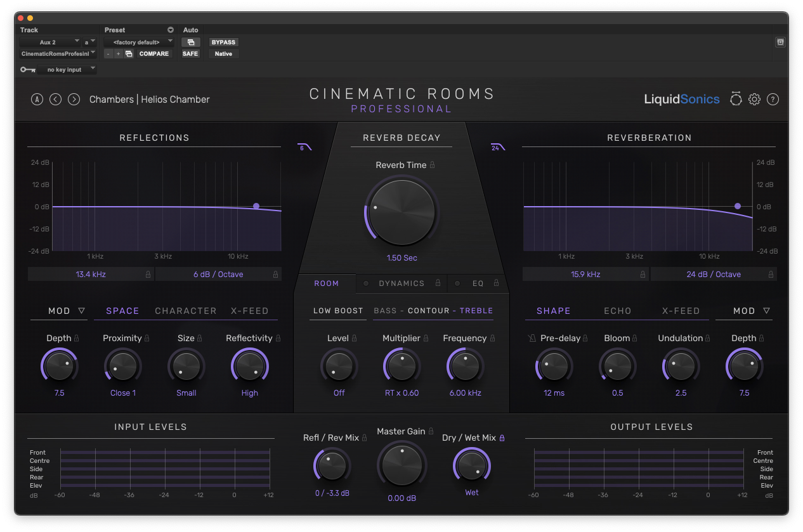803x532 pixels.
Task: Select the ROOM tab
Action: [x=327, y=283]
